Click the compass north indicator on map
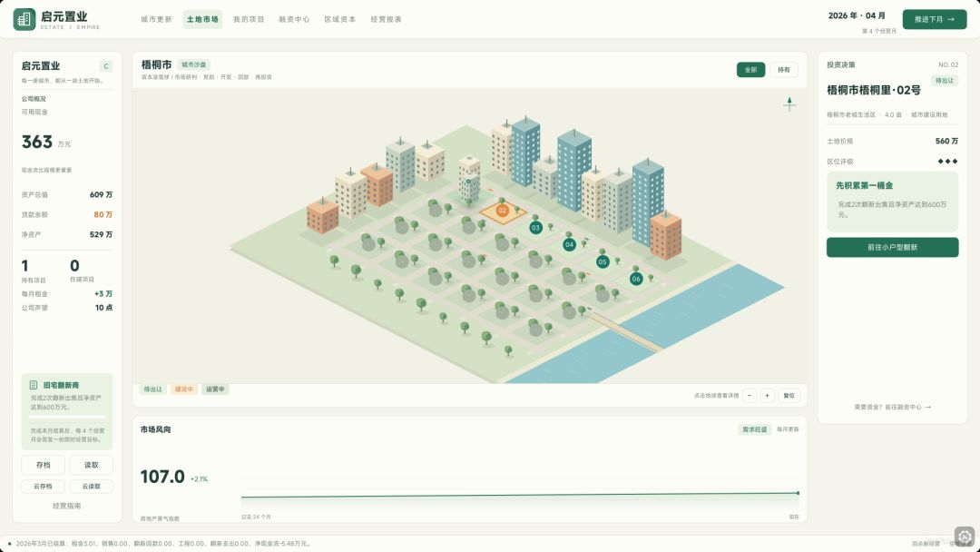This screenshot has height=552, width=980. [x=789, y=103]
